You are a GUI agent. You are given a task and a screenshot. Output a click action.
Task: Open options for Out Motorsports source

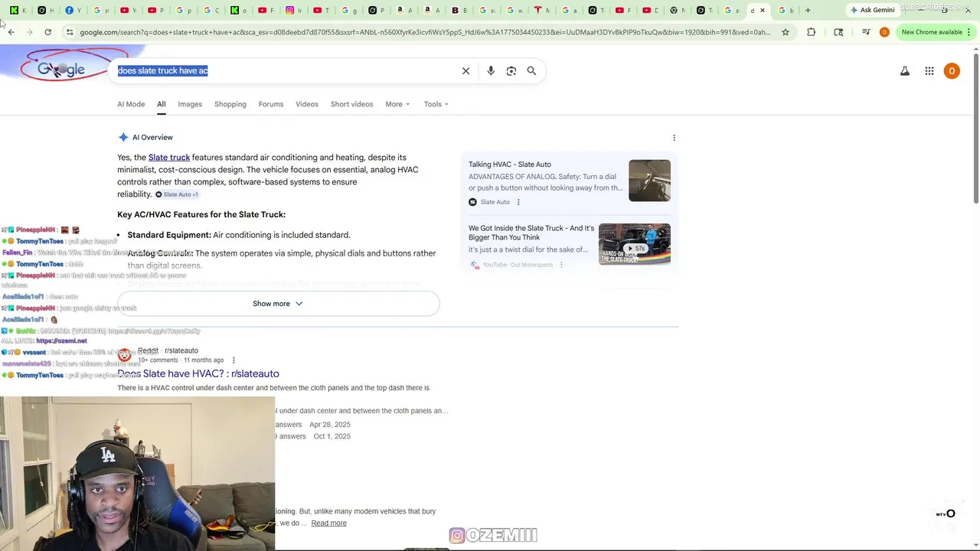pyautogui.click(x=561, y=265)
